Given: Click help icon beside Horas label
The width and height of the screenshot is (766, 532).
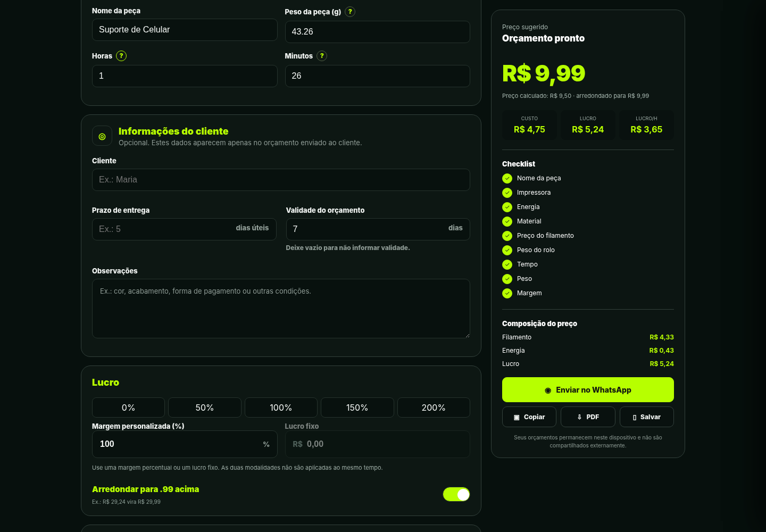Looking at the screenshot, I should [121, 56].
